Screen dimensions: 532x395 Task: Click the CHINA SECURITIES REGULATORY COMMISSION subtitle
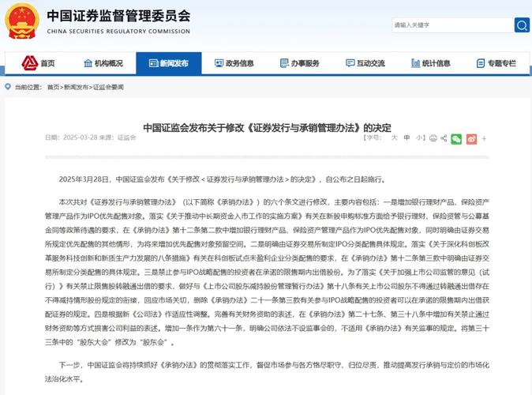(x=118, y=32)
